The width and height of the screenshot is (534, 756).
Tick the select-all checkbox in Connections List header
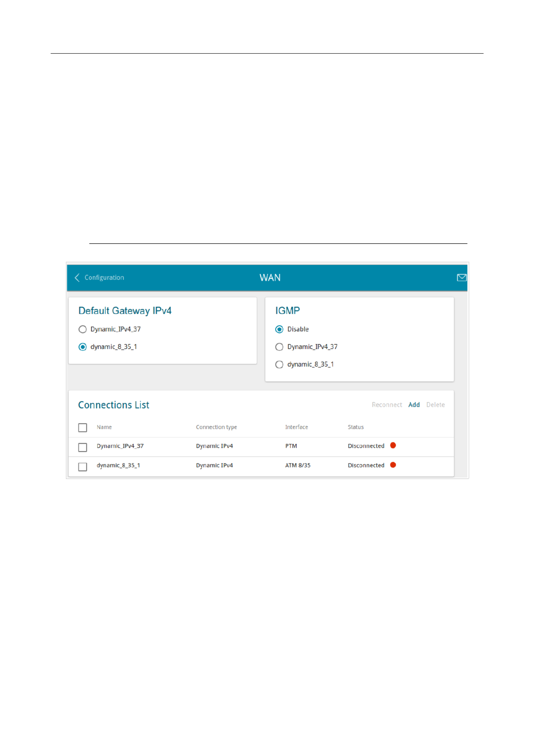pos(82,427)
